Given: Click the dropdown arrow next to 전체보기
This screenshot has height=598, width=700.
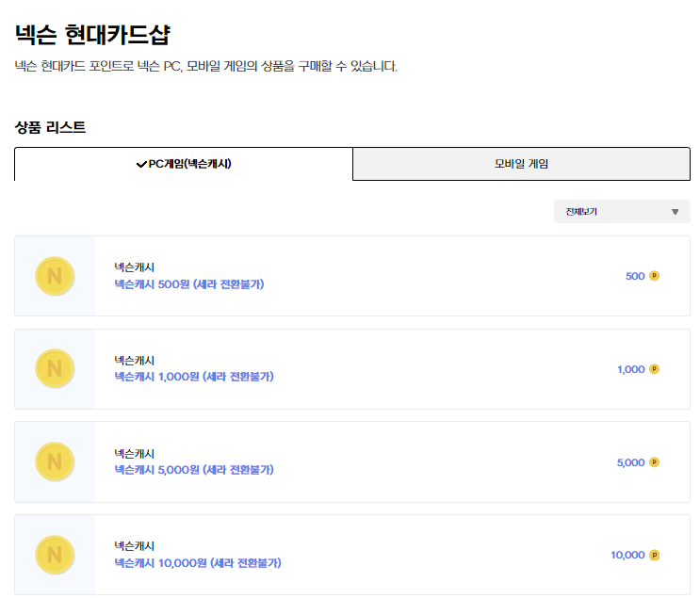Looking at the screenshot, I should tap(675, 212).
